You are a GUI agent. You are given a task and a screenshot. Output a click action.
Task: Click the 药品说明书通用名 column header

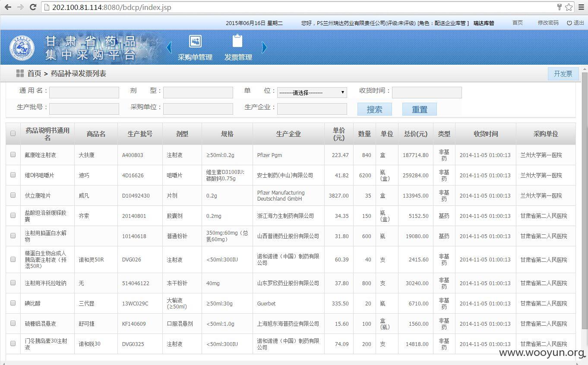(47, 134)
